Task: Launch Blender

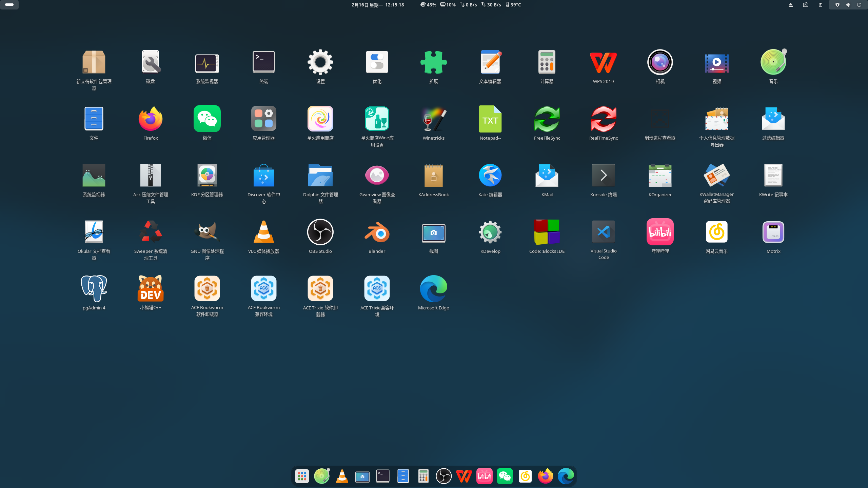Action: (x=377, y=232)
